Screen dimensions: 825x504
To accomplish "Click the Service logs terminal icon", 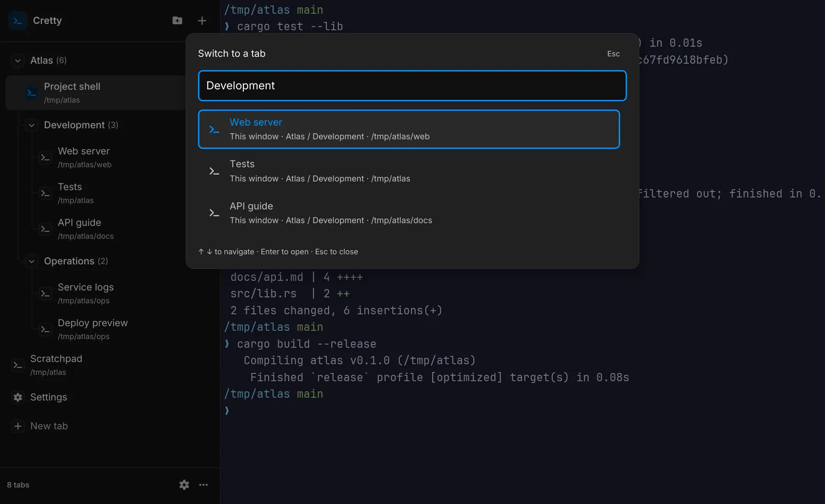I will tap(45, 294).
